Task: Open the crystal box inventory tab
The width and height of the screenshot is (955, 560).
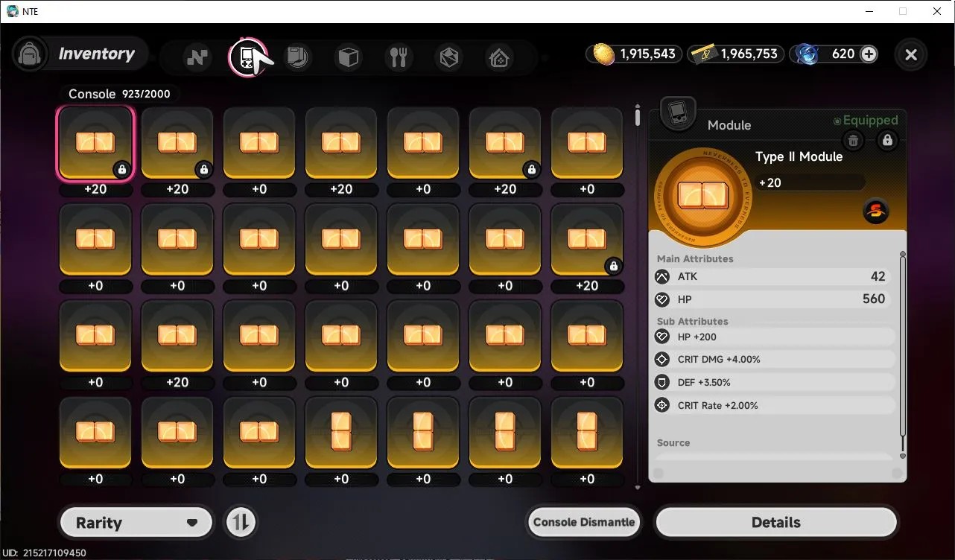Action: click(x=449, y=57)
